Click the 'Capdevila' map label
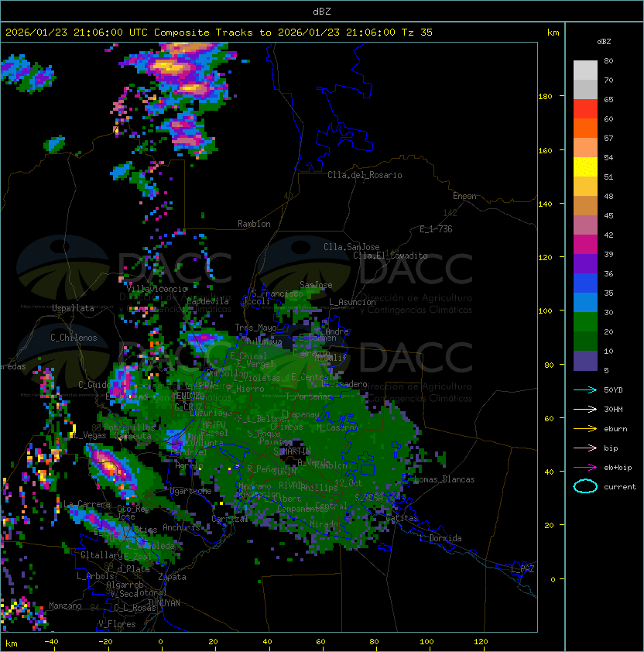This screenshot has width=644, height=652. (207, 301)
